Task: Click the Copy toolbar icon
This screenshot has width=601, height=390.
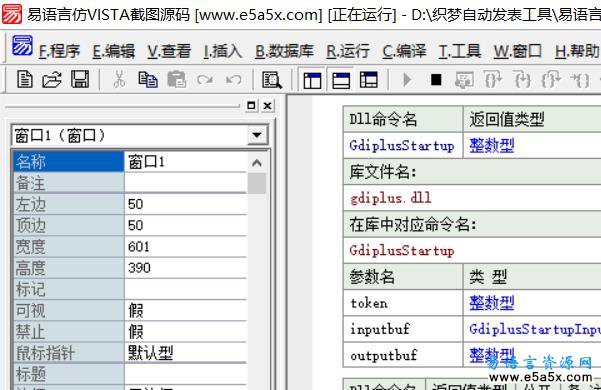Action: 148,80
